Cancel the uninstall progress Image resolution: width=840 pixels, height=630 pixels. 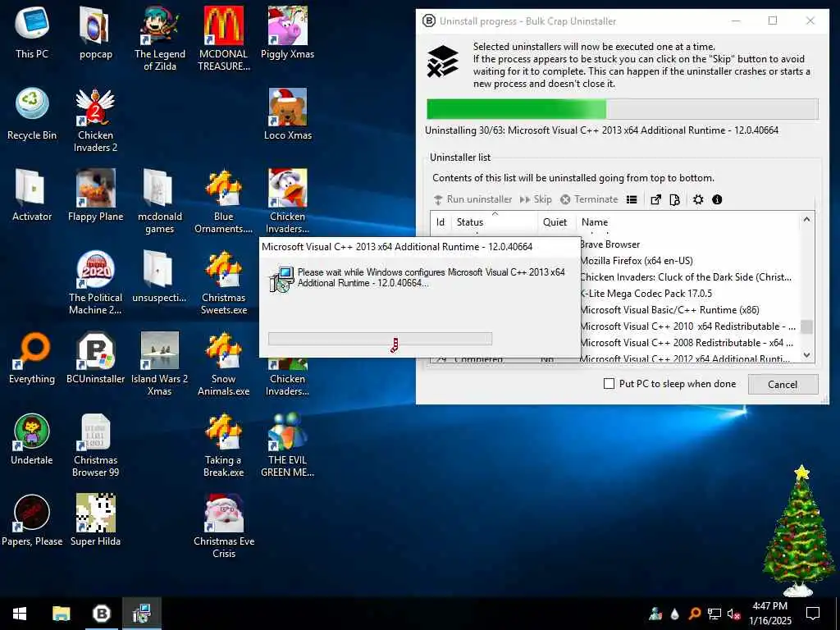[x=783, y=384]
